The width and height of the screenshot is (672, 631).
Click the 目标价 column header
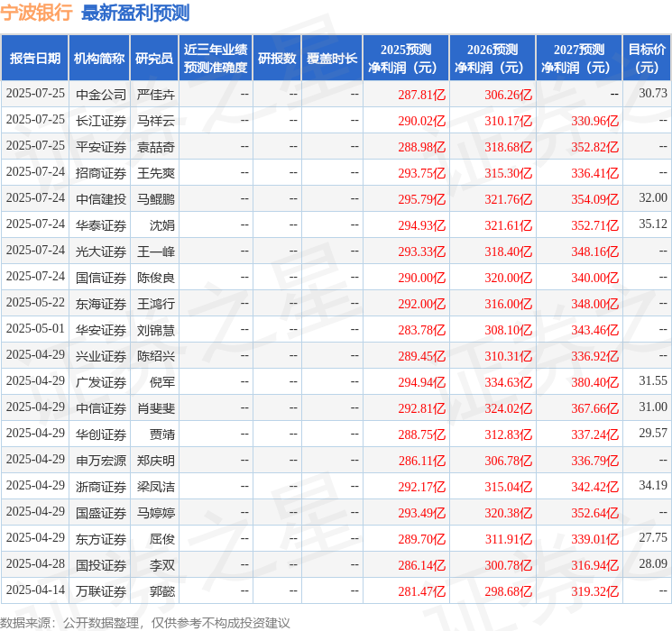coord(647,59)
